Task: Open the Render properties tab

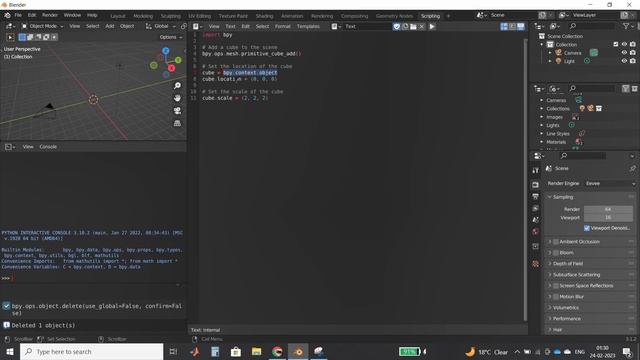Action: [536, 184]
